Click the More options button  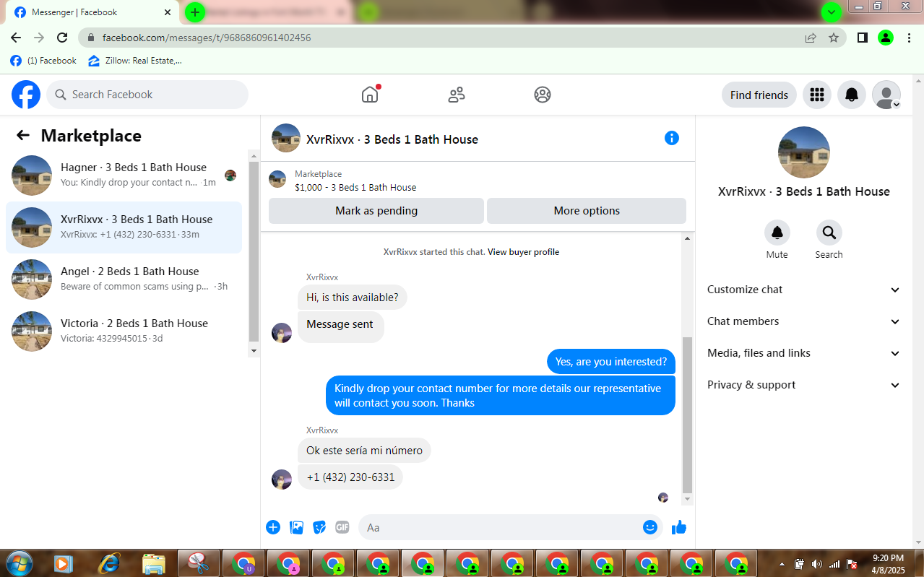[x=587, y=211]
